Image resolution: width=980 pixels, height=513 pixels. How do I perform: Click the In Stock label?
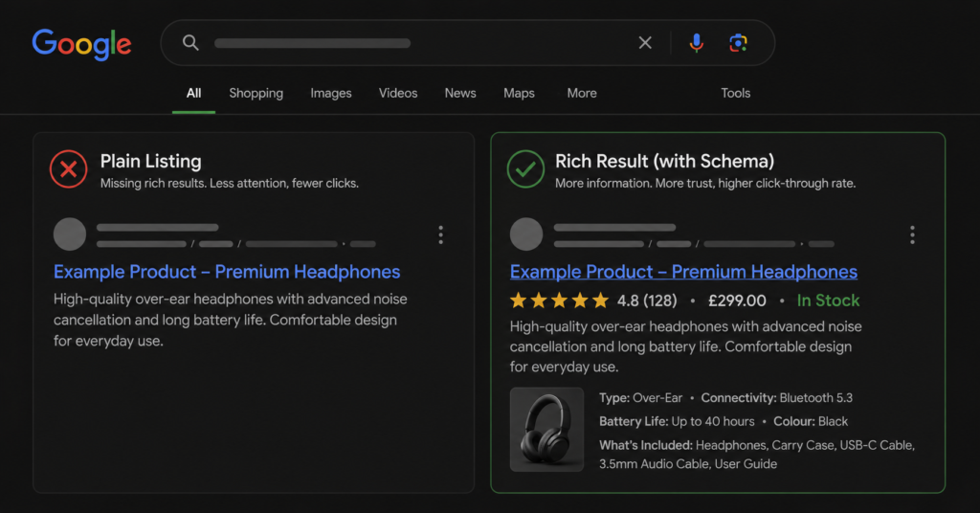[828, 301]
